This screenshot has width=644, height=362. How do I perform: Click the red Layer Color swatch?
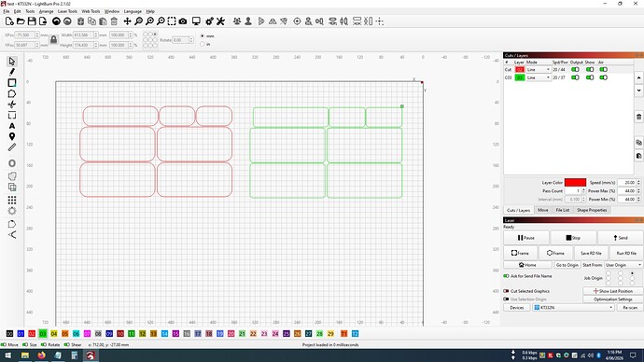575,183
